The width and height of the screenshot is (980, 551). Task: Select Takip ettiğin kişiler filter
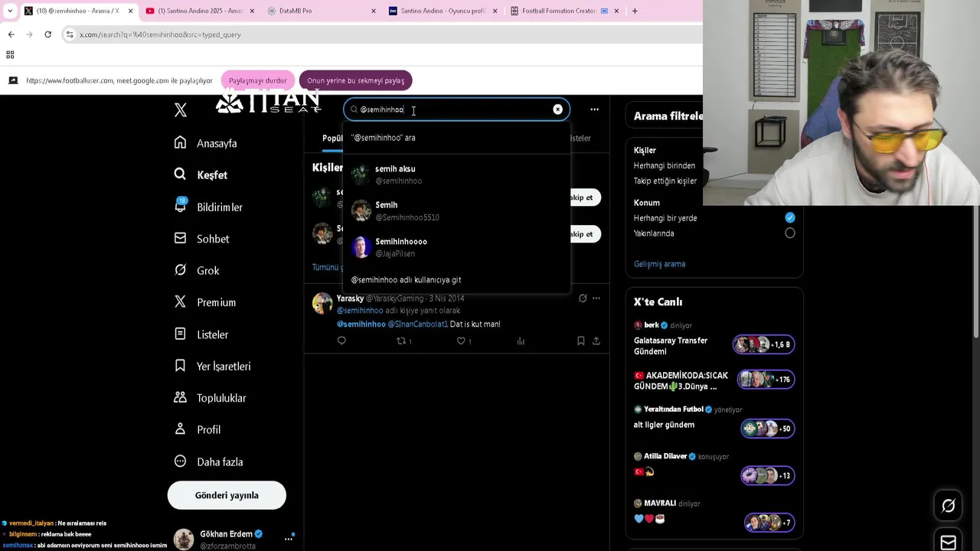(x=665, y=181)
